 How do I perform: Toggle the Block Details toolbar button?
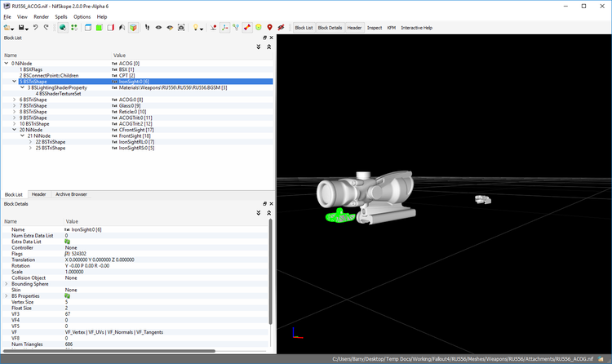330,28
